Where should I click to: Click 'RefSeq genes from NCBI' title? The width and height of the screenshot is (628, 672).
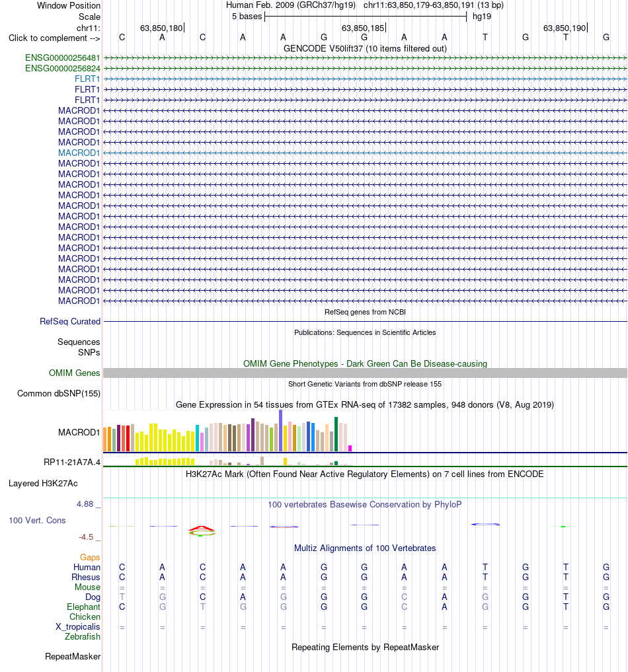[365, 312]
